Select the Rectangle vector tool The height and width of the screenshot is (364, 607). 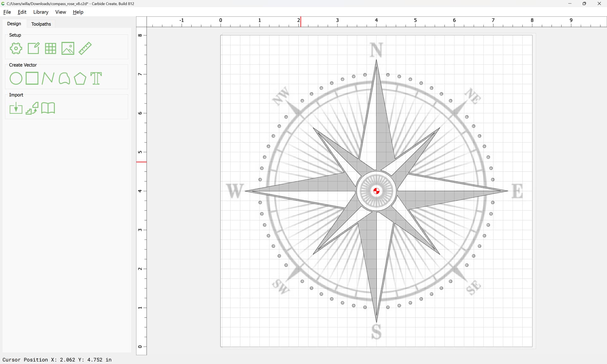click(32, 78)
